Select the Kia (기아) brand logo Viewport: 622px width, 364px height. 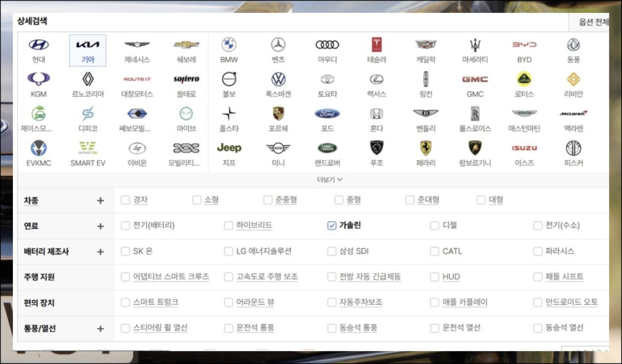point(88,45)
